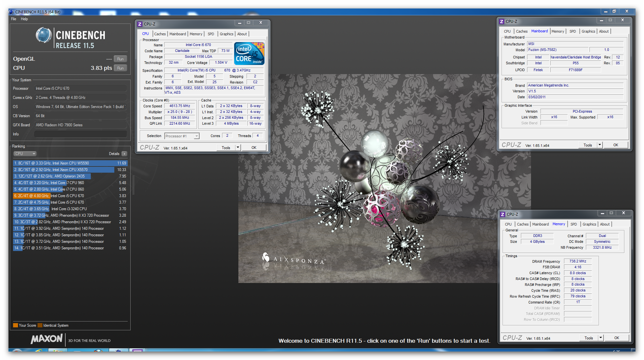Click Z icon of center CPU-Z window
This screenshot has width=644, height=360.
[140, 24]
